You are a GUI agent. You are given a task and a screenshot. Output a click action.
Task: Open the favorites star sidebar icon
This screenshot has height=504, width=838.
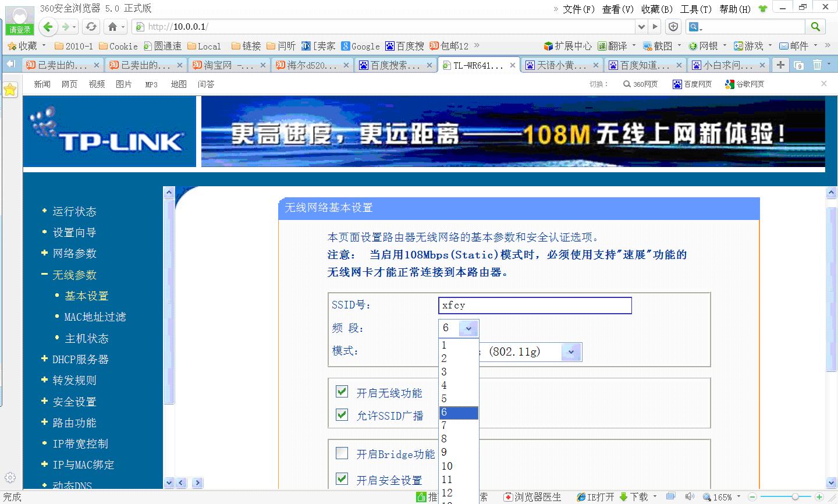coord(10,89)
